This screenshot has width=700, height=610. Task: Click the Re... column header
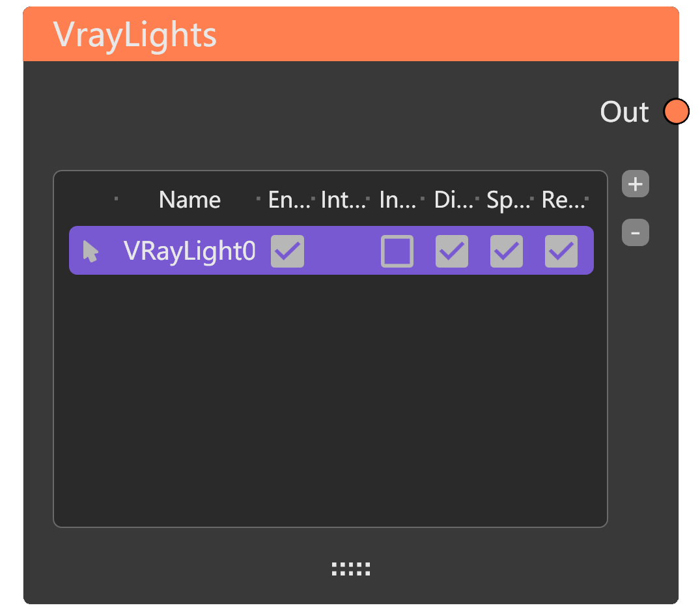[x=563, y=200]
